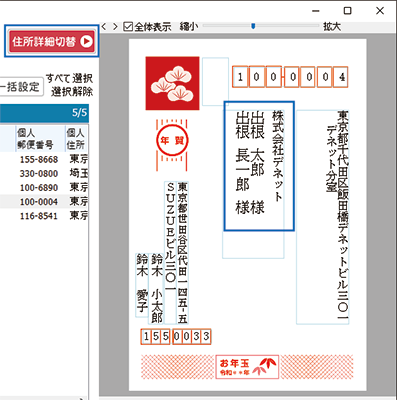Select the sender postal code boxes 155-0033
This screenshot has height=400, width=397.
pyautogui.click(x=176, y=337)
